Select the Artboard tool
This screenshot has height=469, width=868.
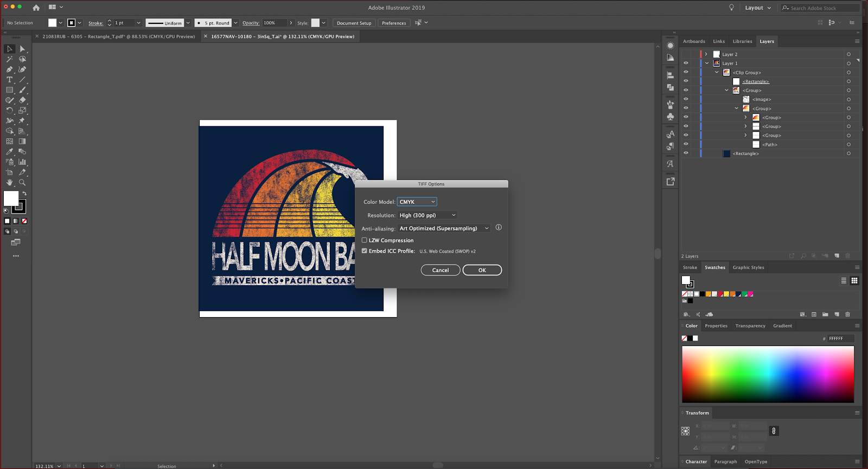point(9,172)
